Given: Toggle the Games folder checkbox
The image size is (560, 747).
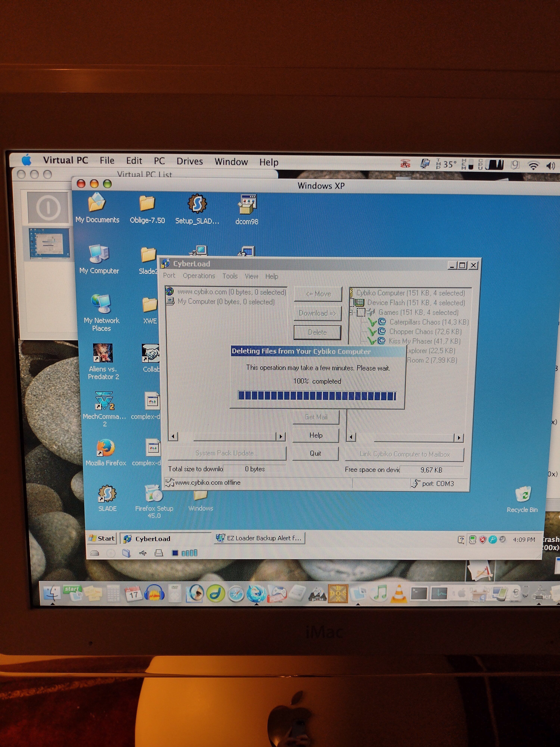Looking at the screenshot, I should click(361, 312).
